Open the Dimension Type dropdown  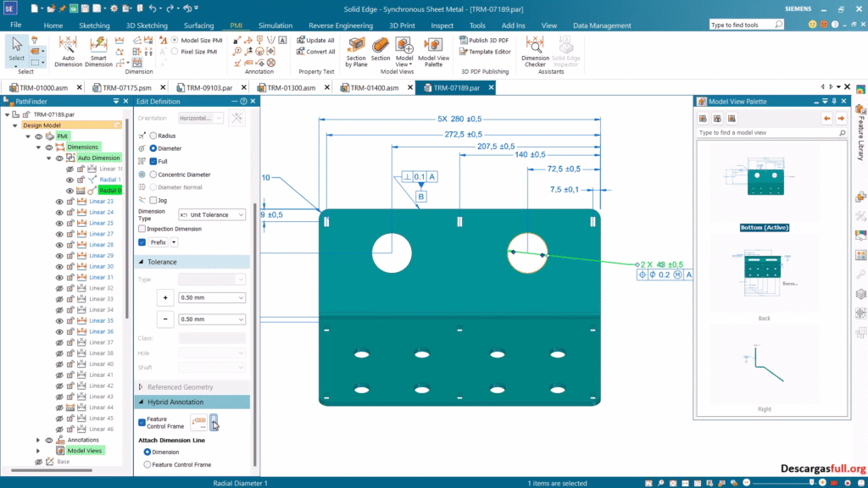212,214
